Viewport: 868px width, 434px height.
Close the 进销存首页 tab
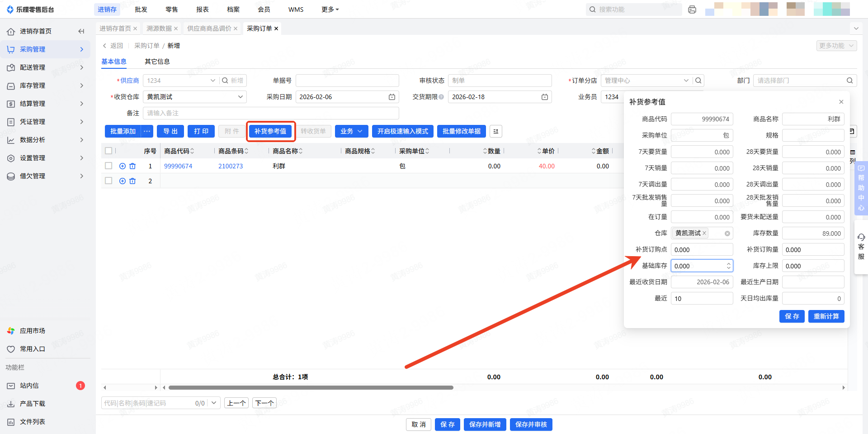pos(135,29)
